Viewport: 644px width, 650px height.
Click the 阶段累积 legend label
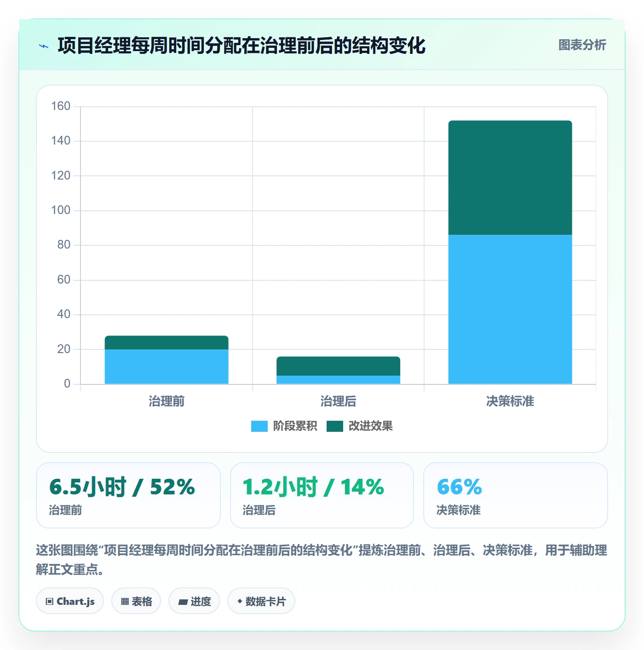295,426
